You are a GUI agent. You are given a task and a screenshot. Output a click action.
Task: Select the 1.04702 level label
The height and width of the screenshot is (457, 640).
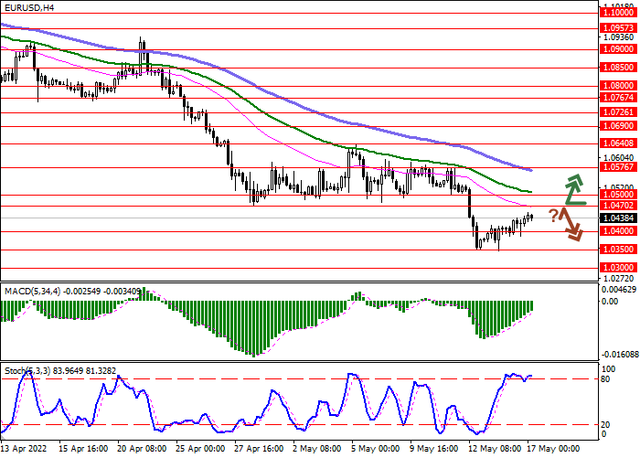(x=618, y=206)
